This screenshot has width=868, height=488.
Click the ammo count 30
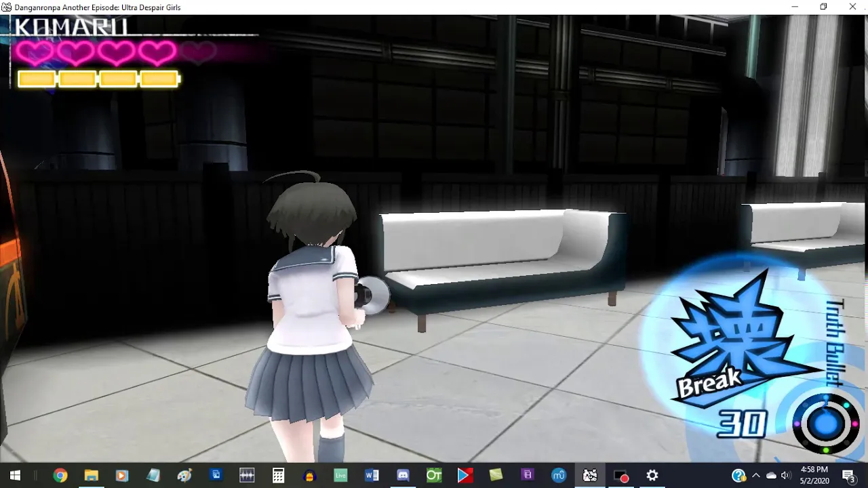743,424
